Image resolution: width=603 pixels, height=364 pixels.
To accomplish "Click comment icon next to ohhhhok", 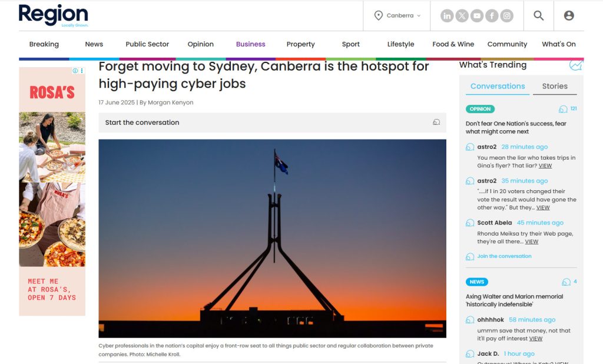I will [470, 320].
